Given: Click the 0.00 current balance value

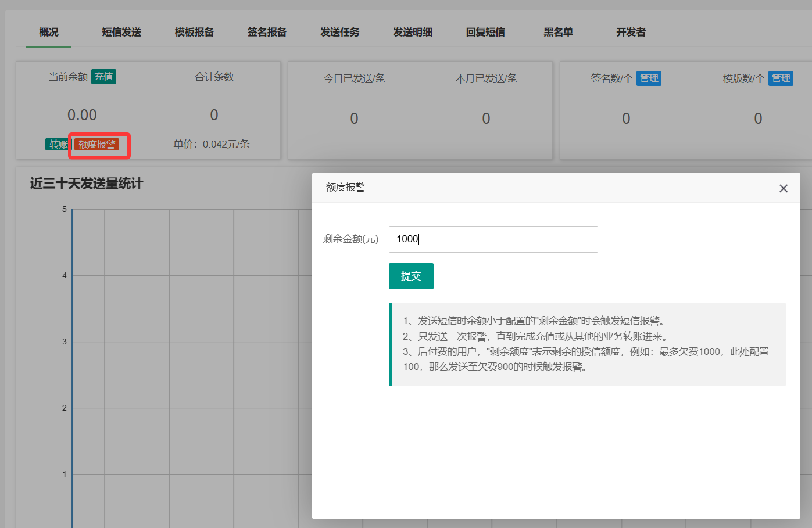Looking at the screenshot, I should coord(82,115).
